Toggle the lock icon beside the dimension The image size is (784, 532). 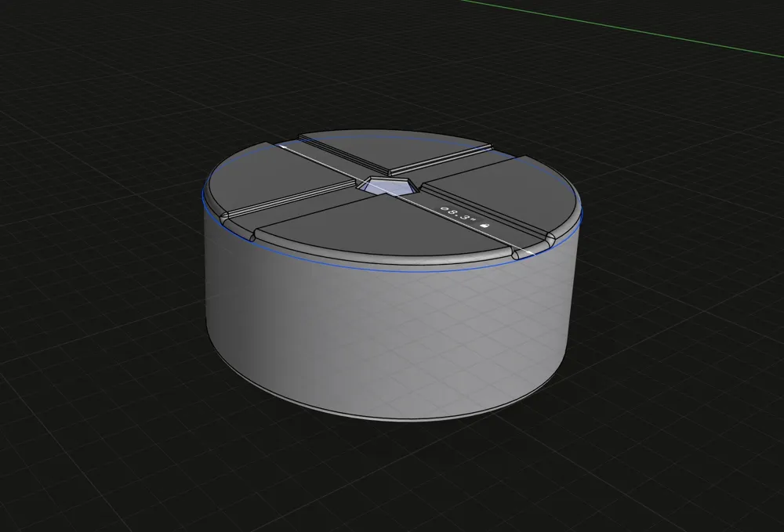[x=484, y=226]
